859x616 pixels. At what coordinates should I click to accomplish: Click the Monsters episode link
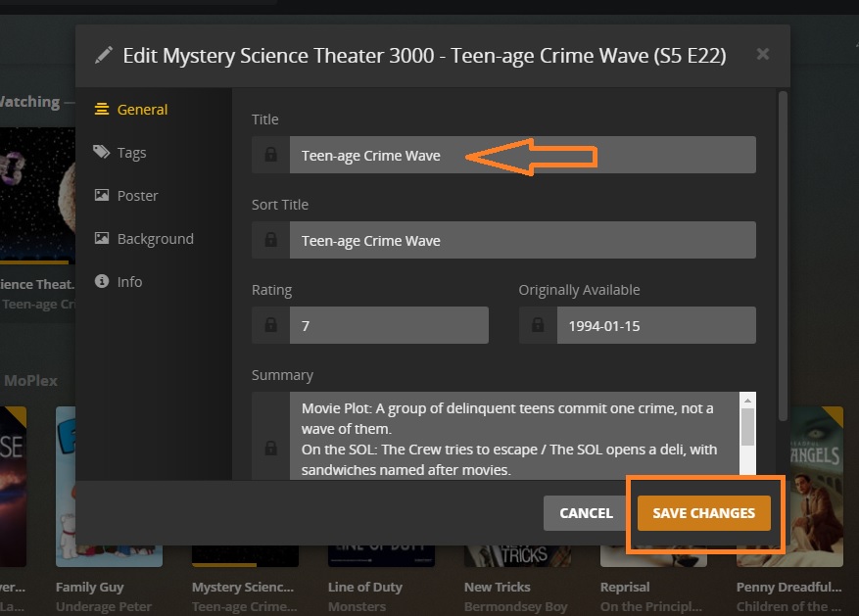(x=357, y=606)
